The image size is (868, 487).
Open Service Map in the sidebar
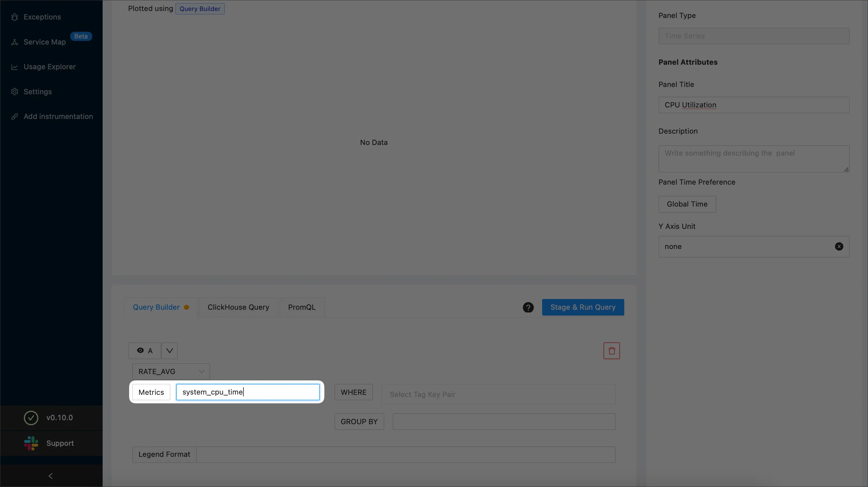(45, 42)
